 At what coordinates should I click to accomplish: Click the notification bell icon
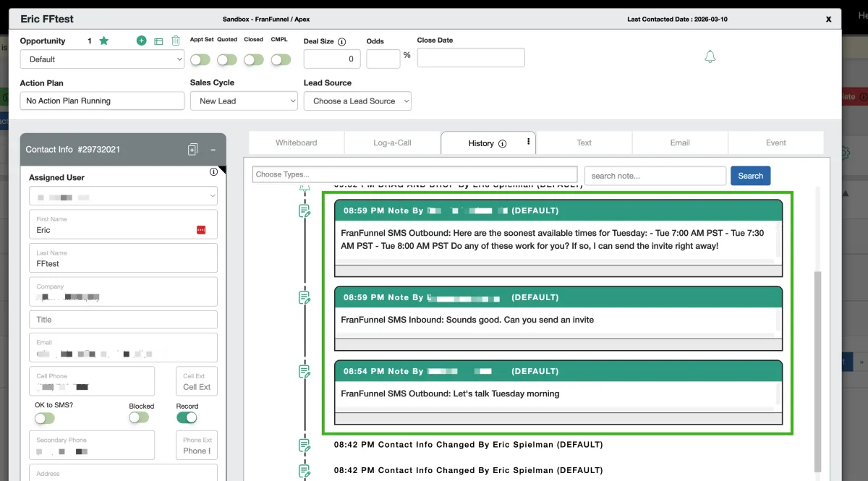point(710,56)
